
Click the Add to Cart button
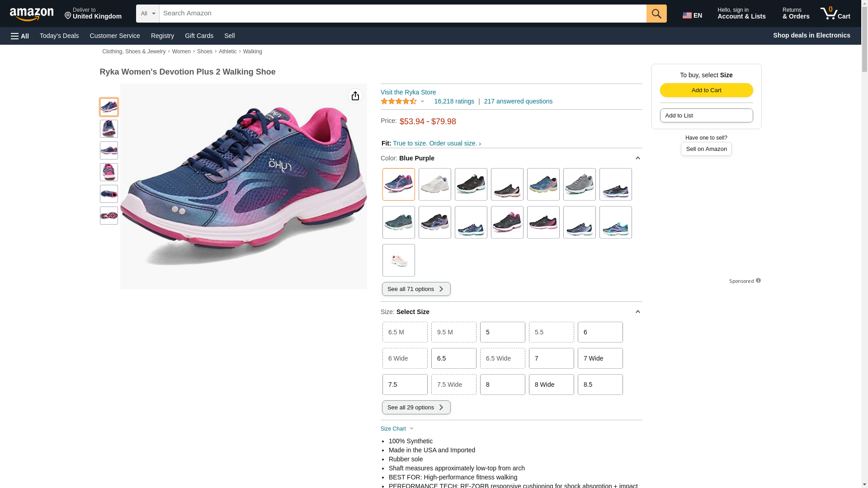click(x=707, y=90)
